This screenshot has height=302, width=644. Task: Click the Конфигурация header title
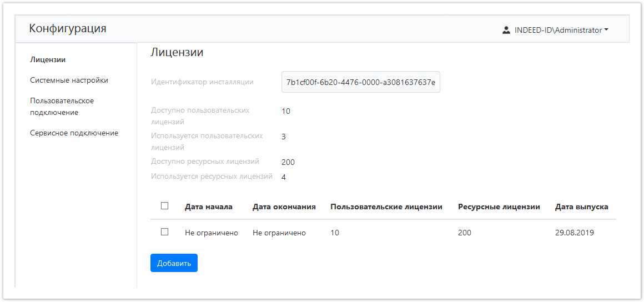pos(67,28)
